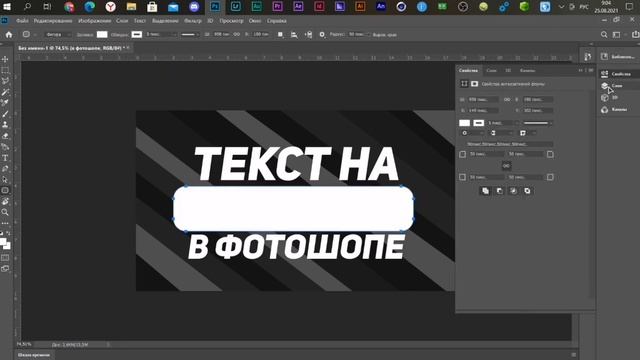Open stroke cap type dropdown in Properties

click(x=501, y=133)
